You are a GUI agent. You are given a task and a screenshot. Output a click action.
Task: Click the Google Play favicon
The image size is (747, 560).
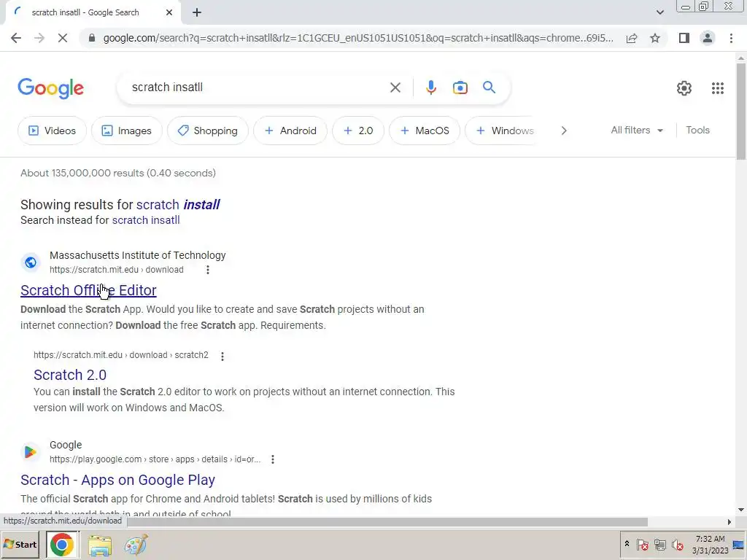(x=31, y=451)
